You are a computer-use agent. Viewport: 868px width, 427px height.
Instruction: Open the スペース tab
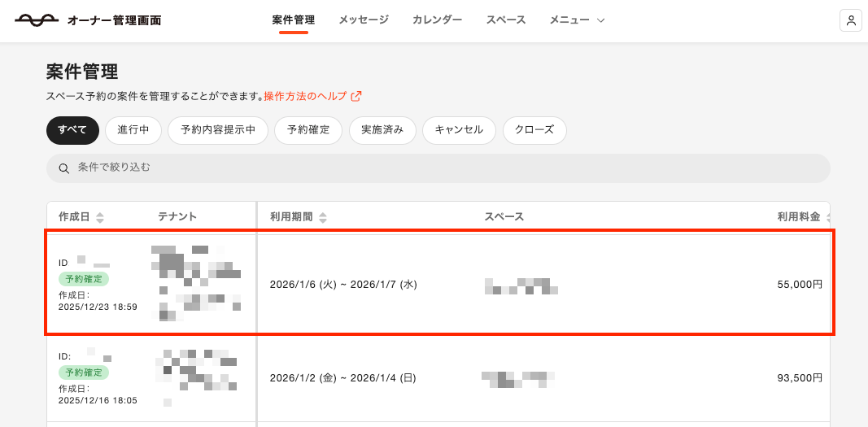click(x=506, y=20)
